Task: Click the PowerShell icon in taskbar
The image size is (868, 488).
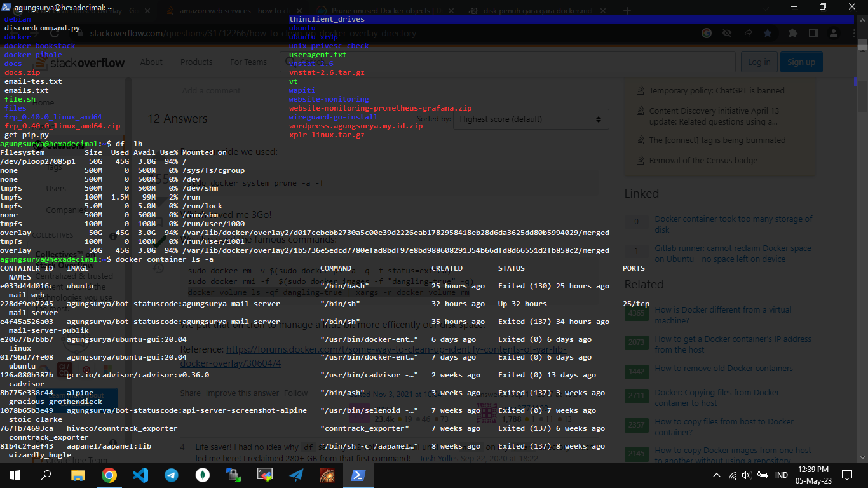Action: [358, 475]
